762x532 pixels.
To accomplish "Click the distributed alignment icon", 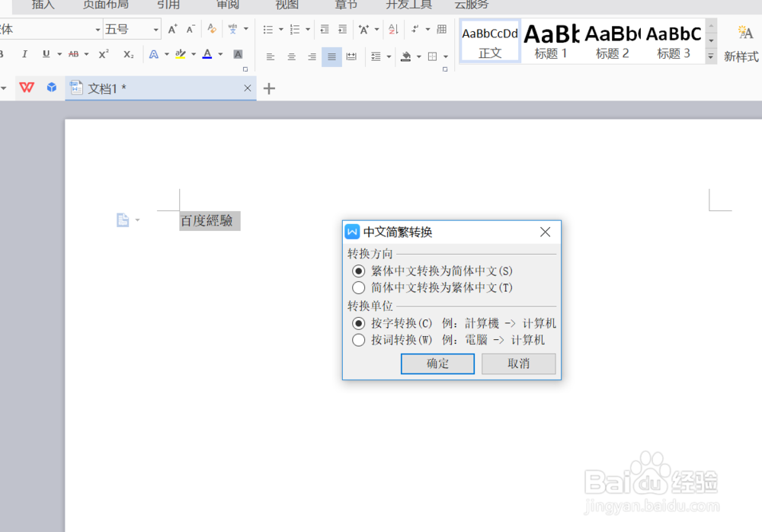I will pyautogui.click(x=351, y=57).
